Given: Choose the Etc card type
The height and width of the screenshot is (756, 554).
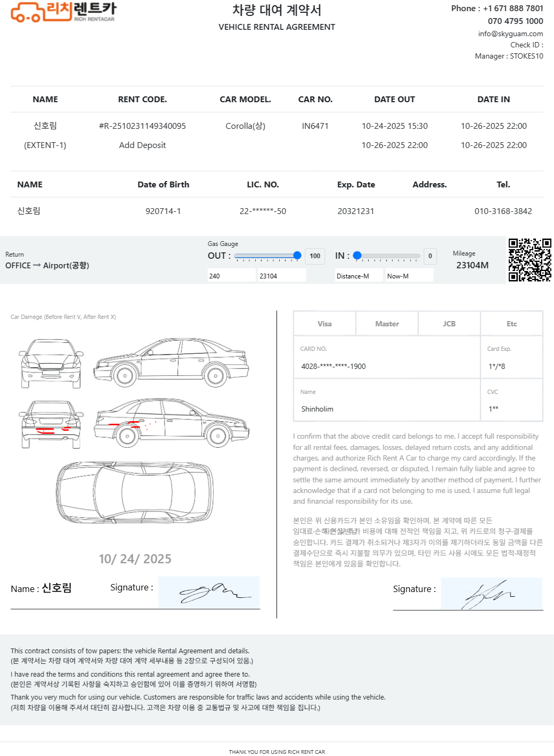Looking at the screenshot, I should tap(511, 324).
